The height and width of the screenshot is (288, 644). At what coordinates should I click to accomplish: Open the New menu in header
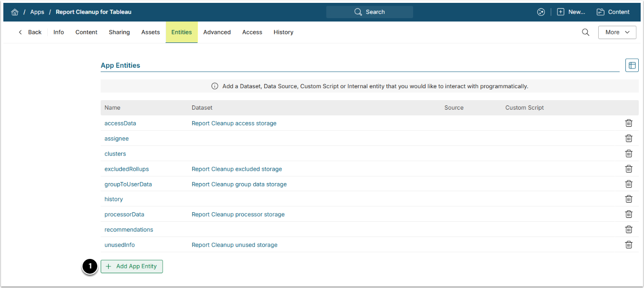(x=571, y=12)
